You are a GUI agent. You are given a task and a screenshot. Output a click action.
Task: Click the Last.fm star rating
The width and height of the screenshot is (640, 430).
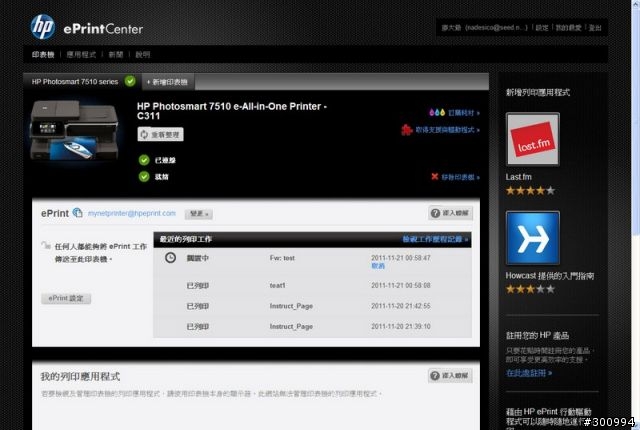(x=530, y=191)
